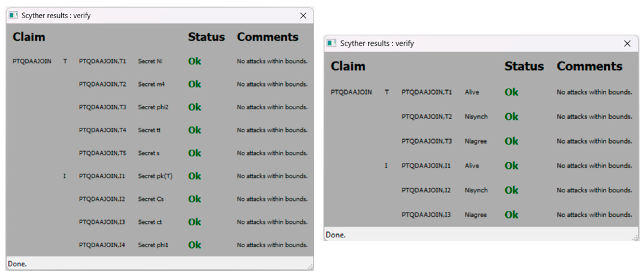This screenshot has height=279, width=644.
Task: Close the left Scyther results window
Action: pos(303,16)
